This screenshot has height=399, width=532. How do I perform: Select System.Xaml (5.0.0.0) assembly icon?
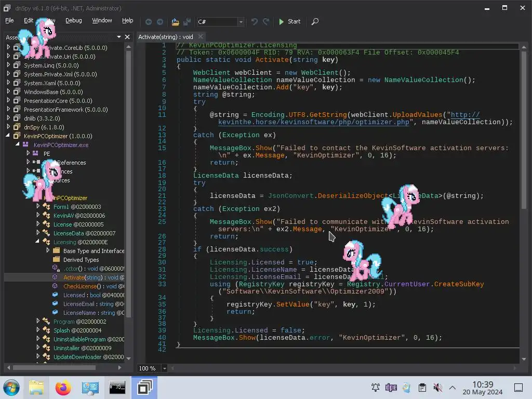pos(17,83)
